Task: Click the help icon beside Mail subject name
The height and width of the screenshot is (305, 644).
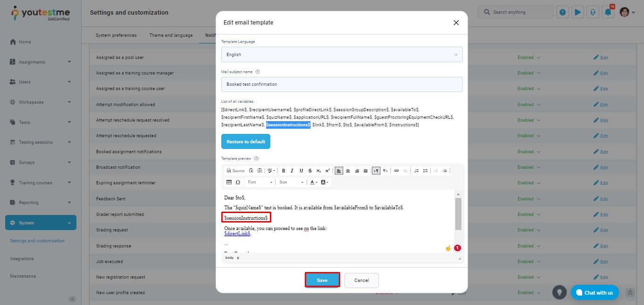Action: (258, 72)
